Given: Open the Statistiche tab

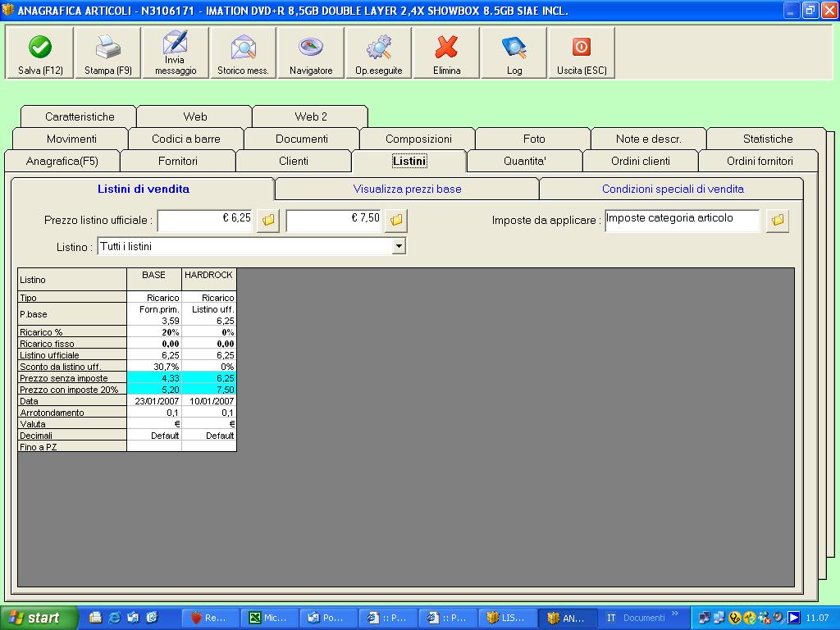Looking at the screenshot, I should (x=768, y=139).
